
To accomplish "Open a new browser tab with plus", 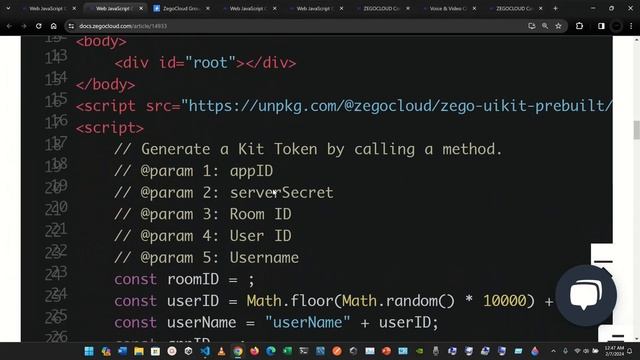I will point(555,8).
